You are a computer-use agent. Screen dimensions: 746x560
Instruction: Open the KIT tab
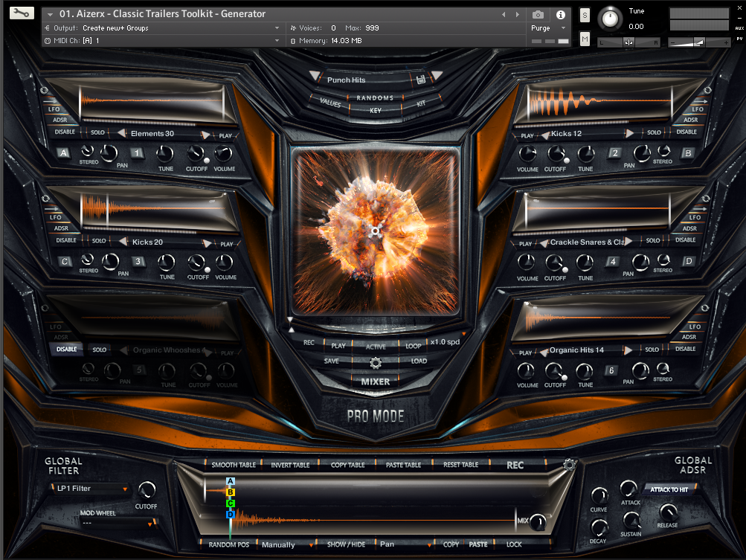pos(421,103)
